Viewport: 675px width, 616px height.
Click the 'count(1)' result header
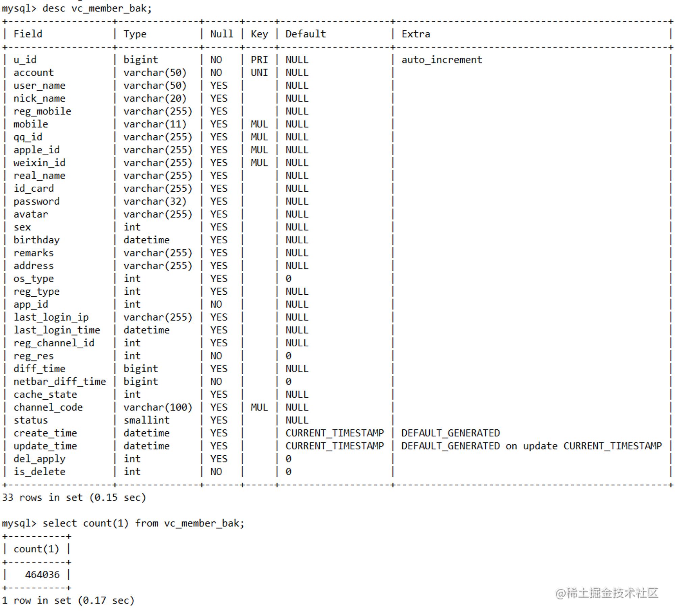coord(36,549)
